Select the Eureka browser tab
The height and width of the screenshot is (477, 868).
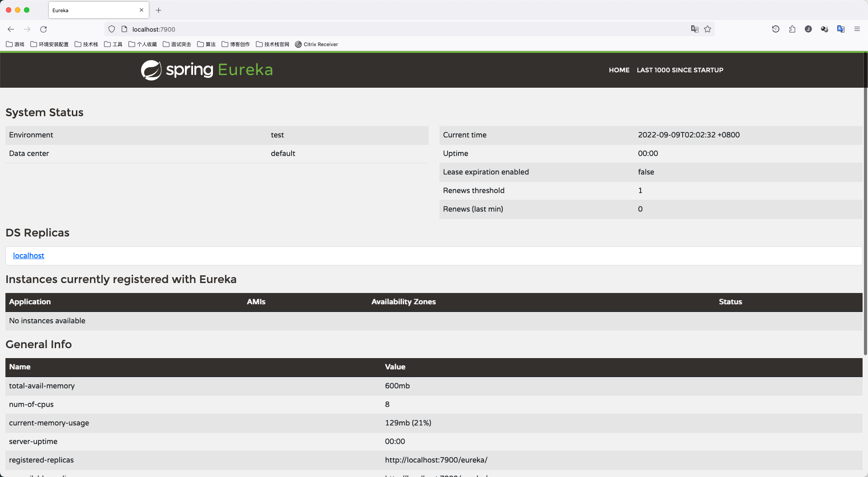tap(98, 10)
